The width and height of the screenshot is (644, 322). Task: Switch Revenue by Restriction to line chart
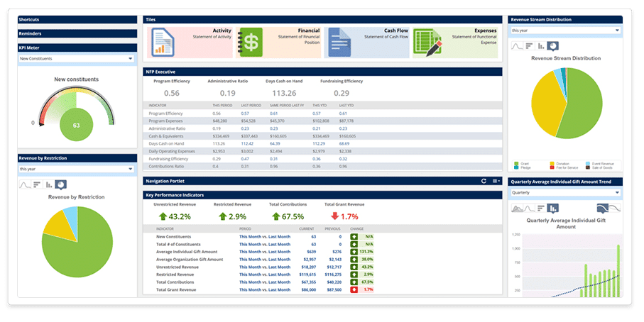[26, 184]
